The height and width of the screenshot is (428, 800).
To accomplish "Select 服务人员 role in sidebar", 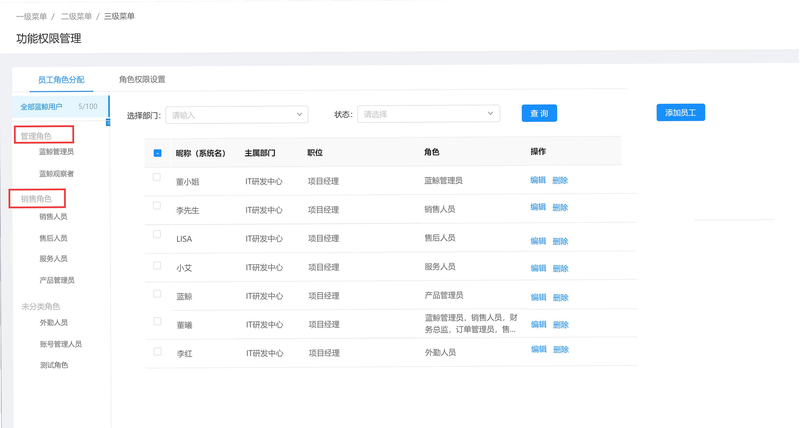I will pos(54,259).
